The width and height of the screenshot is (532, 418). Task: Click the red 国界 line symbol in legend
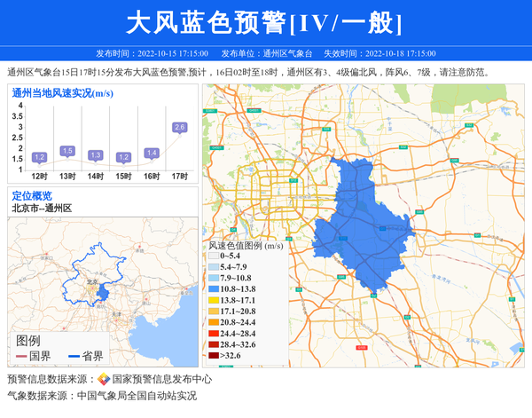21,357
